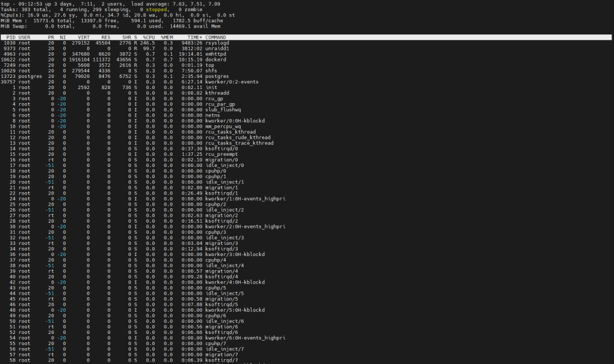Click the cpuhp/1 process name

216,177
